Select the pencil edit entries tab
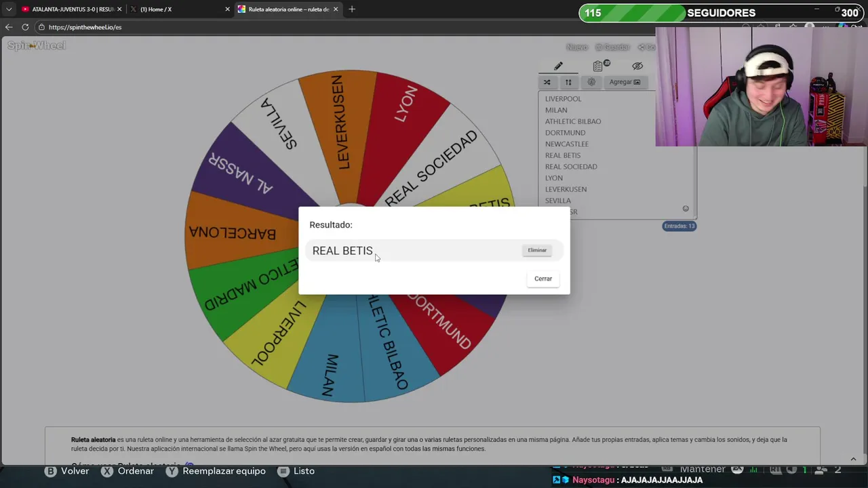Screen dimensions: 868x488 [558, 66]
